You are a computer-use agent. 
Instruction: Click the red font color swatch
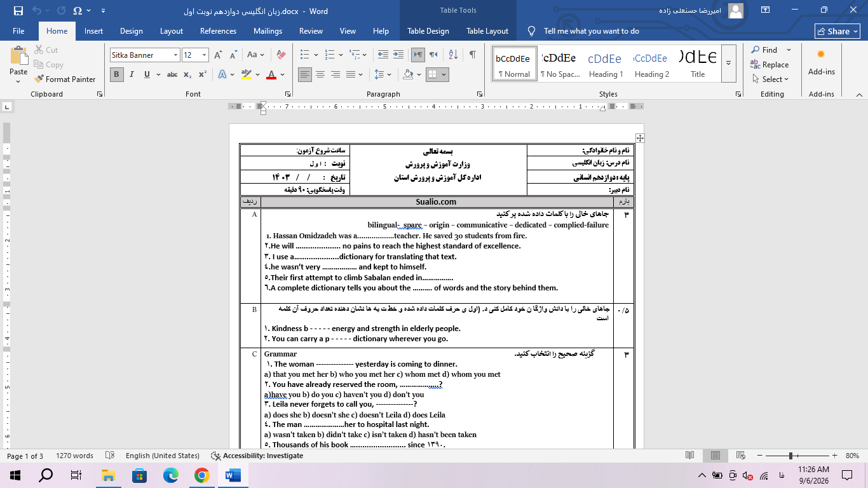[271, 75]
